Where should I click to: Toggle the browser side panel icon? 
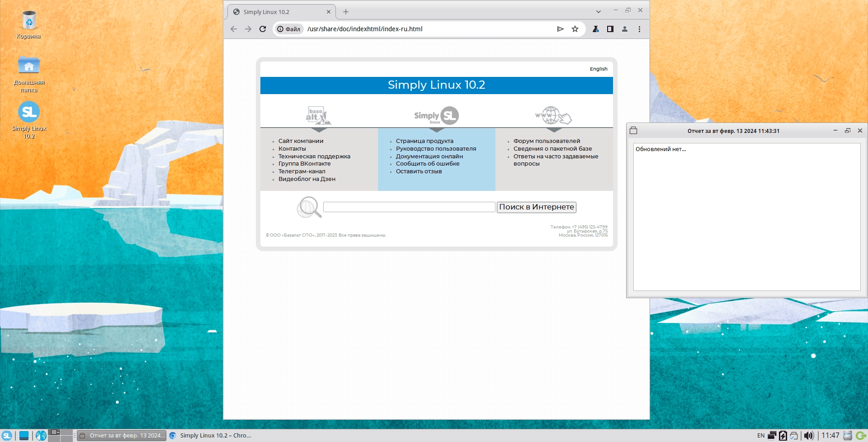(x=610, y=29)
